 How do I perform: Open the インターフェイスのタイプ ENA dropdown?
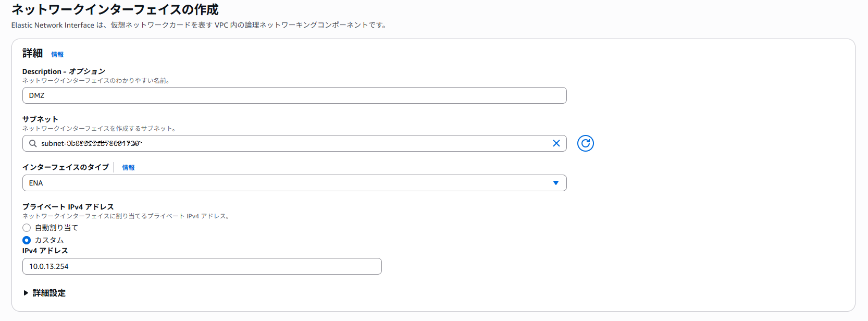(294, 183)
